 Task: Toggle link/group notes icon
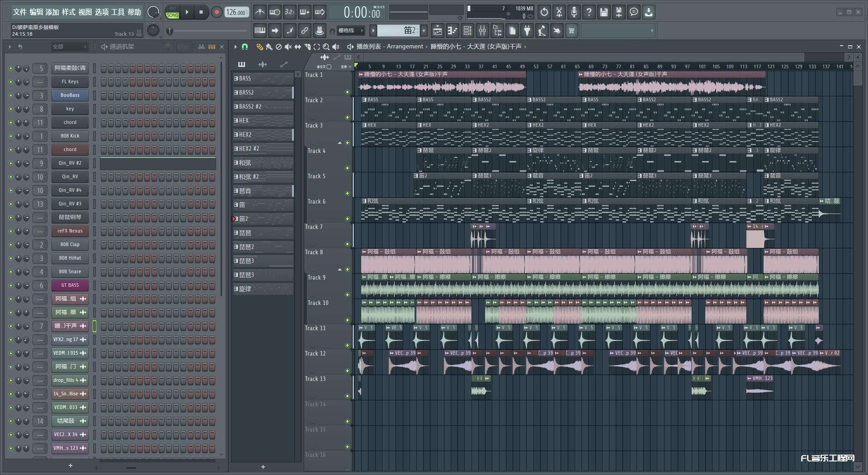[305, 31]
